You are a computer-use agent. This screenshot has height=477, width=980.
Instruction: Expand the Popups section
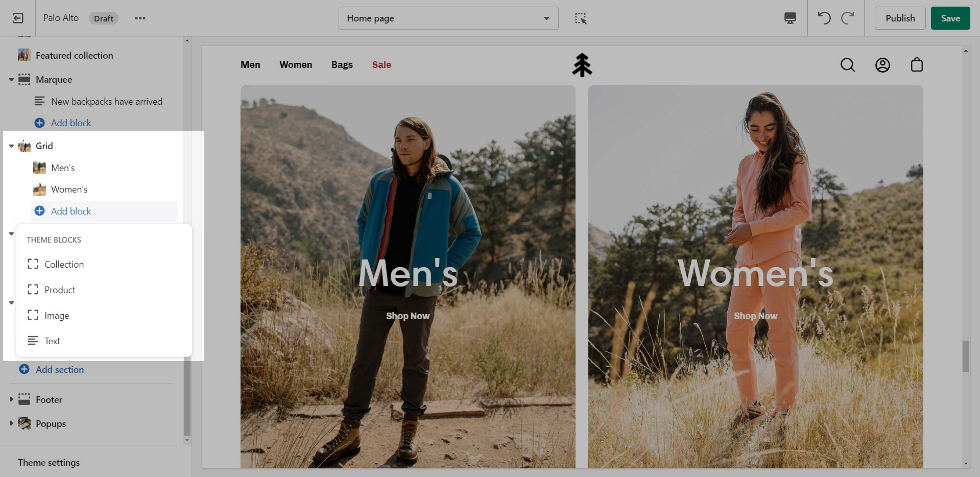coord(11,423)
